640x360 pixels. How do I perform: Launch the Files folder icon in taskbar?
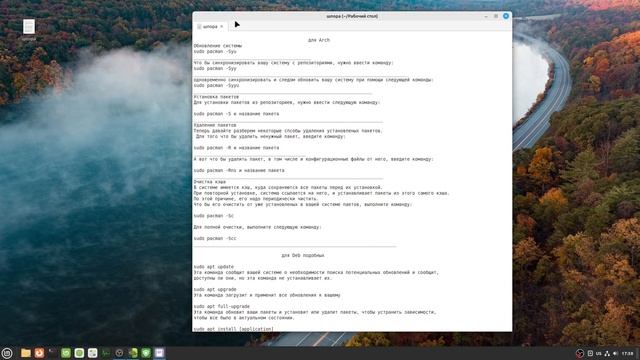click(x=26, y=353)
